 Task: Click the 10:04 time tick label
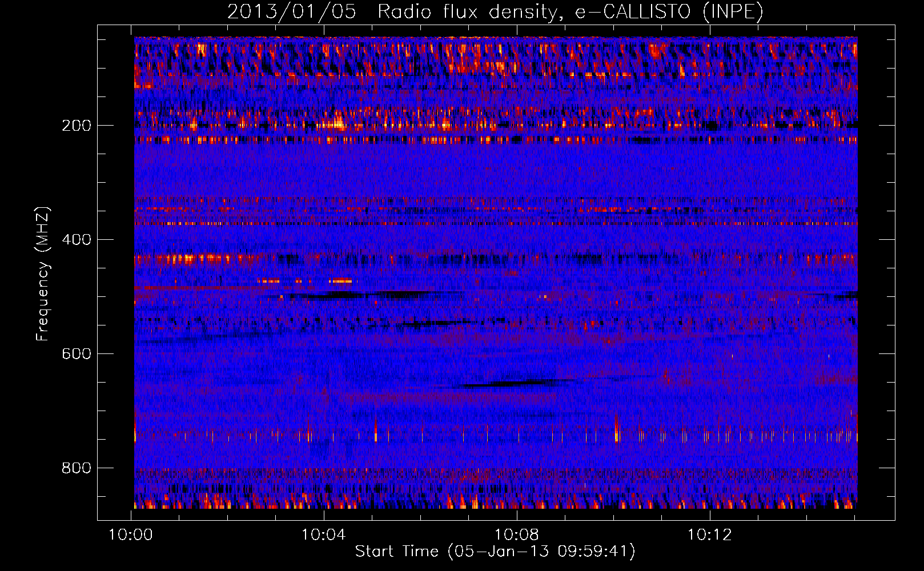pos(324,535)
